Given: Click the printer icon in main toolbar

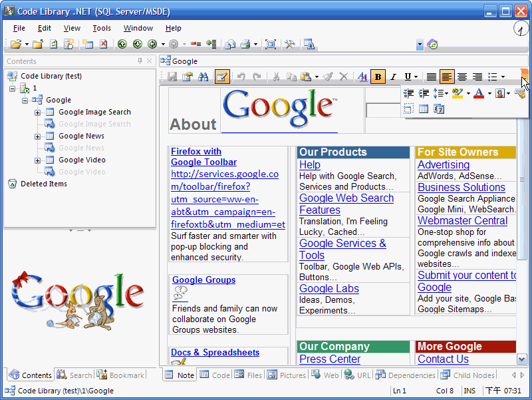Looking at the screenshot, I should (x=245, y=44).
